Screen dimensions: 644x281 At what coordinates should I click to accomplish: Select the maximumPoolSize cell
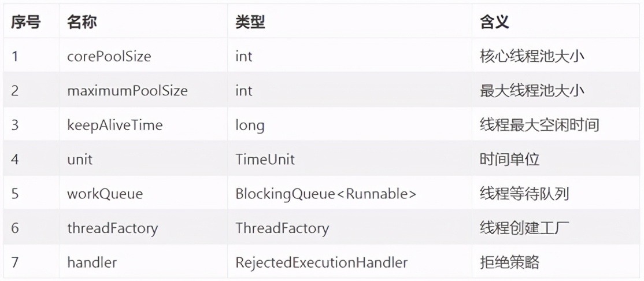click(x=127, y=91)
